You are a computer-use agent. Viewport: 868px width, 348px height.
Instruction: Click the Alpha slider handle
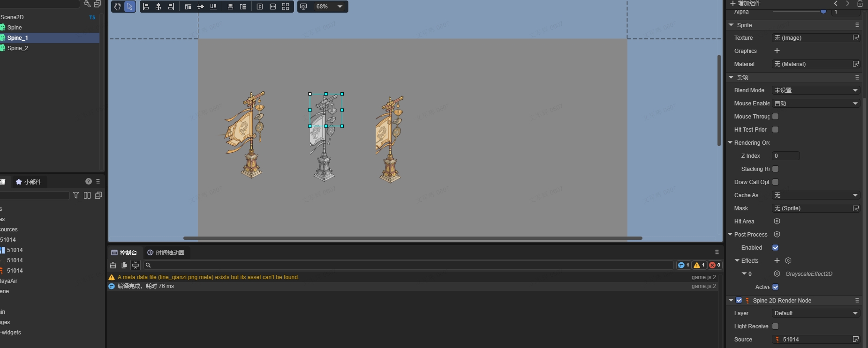pos(823,12)
